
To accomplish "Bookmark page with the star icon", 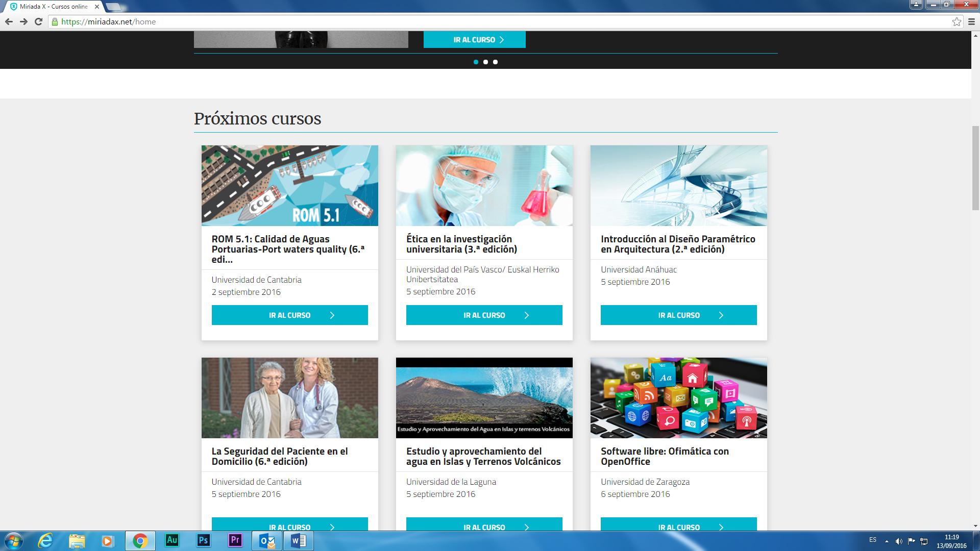I will (957, 21).
